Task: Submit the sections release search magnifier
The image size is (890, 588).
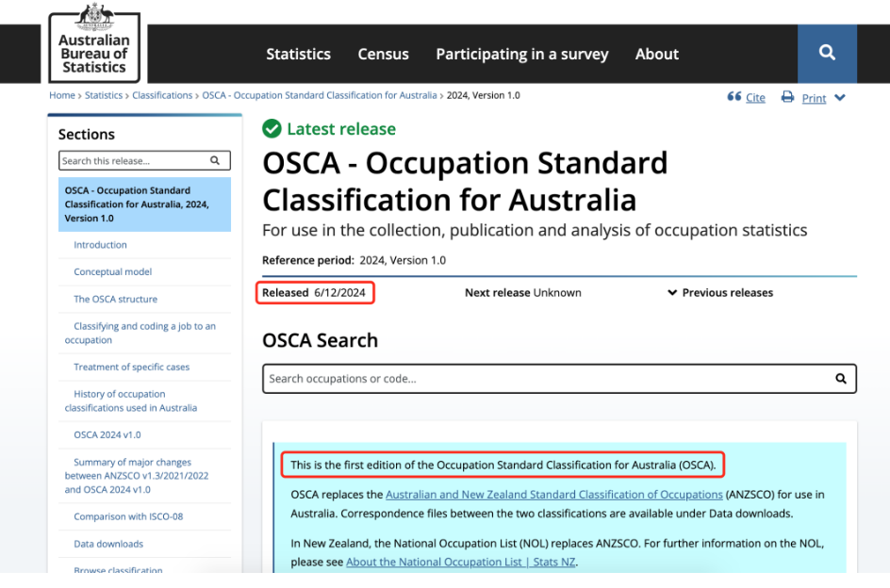Action: (215, 160)
